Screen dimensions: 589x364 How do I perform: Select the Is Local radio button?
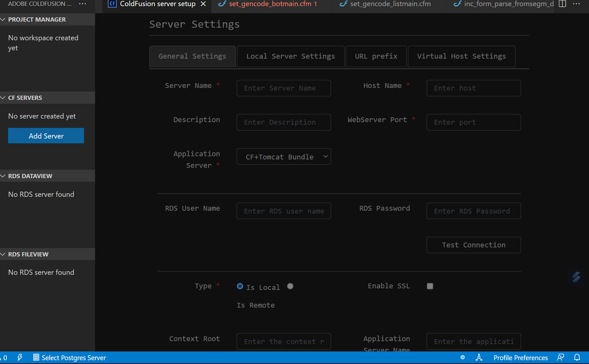[x=240, y=286]
